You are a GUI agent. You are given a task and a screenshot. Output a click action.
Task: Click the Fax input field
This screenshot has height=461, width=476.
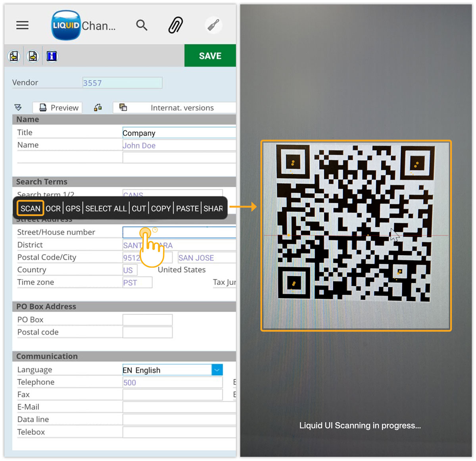tap(173, 395)
